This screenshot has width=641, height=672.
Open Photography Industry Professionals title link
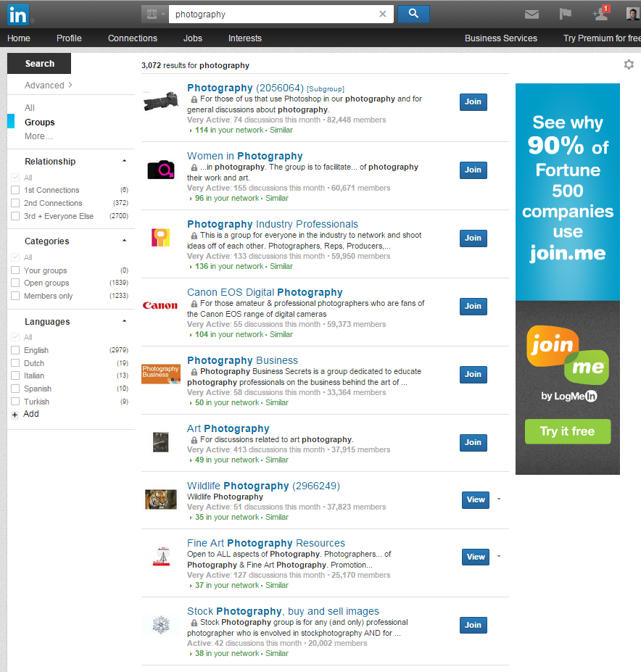tap(272, 224)
